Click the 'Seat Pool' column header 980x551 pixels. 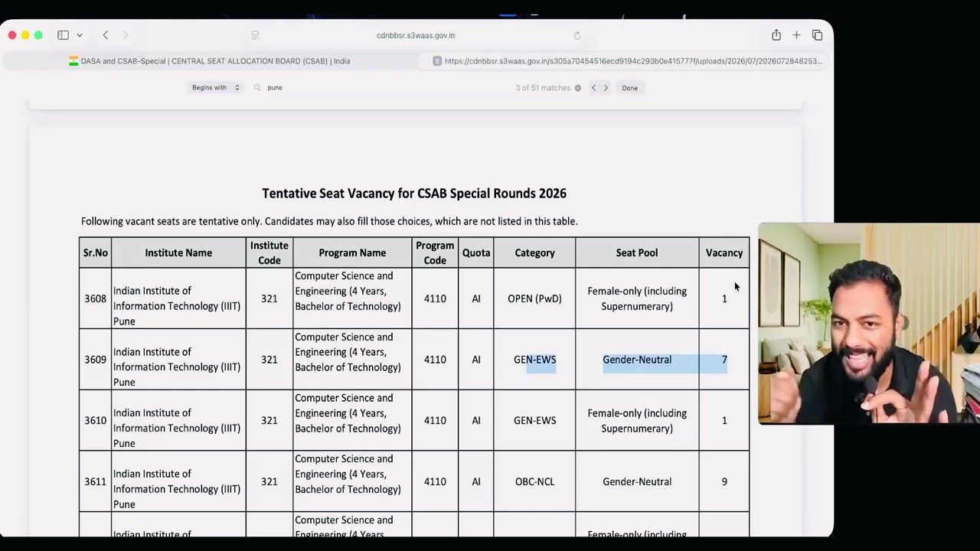click(637, 253)
